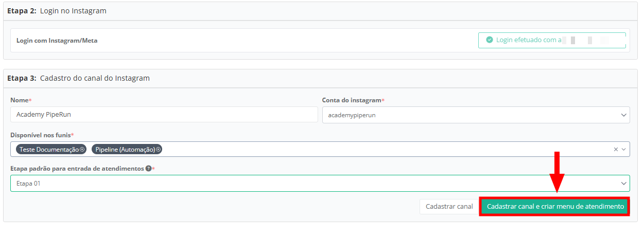The height and width of the screenshot is (237, 644).
Task: Click Cadastrar canal e criar menu de atendimento
Action: click(555, 207)
